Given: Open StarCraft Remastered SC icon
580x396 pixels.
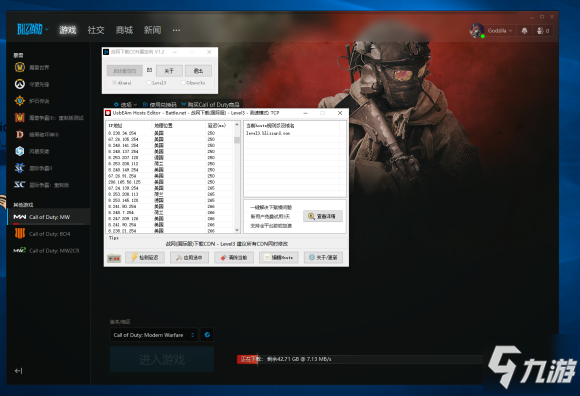Looking at the screenshot, I should click(20, 185).
